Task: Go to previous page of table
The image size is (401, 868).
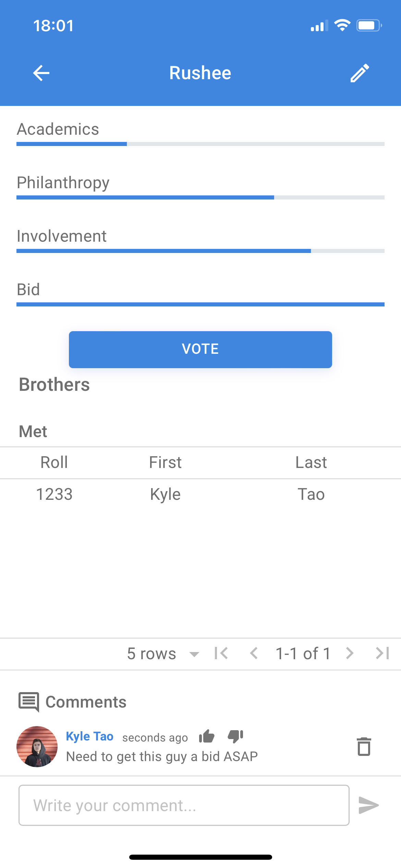Action: click(x=254, y=653)
